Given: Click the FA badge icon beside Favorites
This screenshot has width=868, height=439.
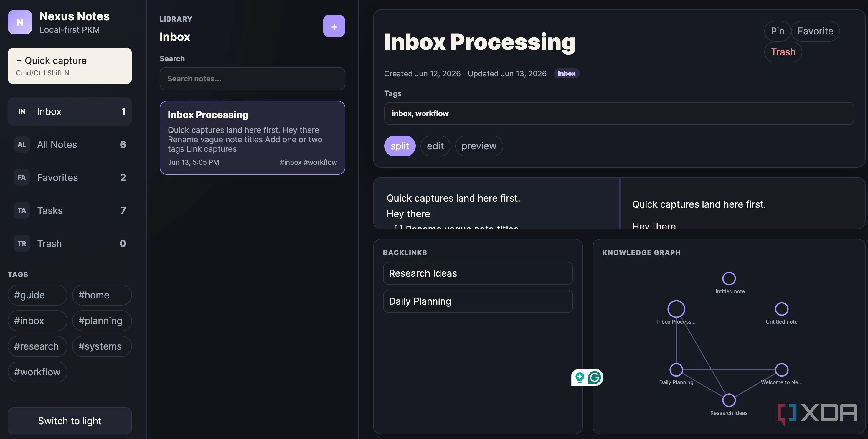Looking at the screenshot, I should (x=22, y=178).
